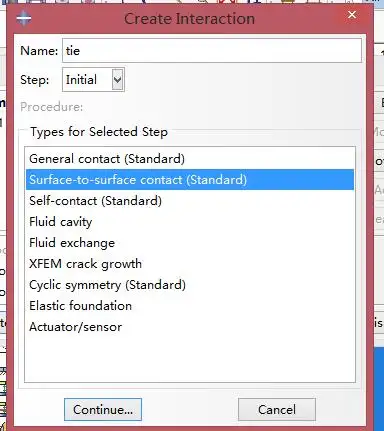Click the Name field containing tie
The image size is (384, 431).
click(x=212, y=51)
